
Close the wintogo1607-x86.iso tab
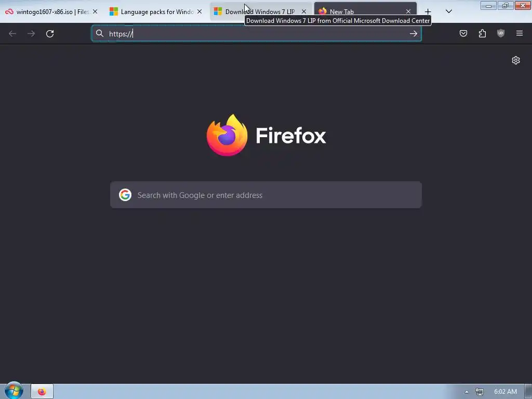coord(95,11)
